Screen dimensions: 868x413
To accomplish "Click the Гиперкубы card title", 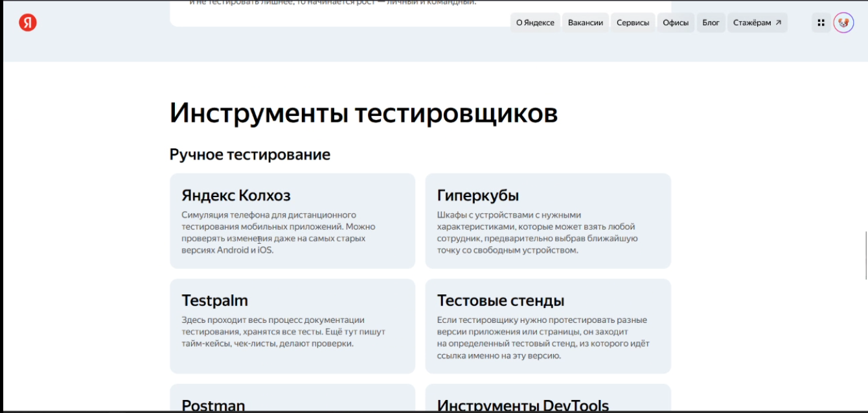I will pos(477,195).
